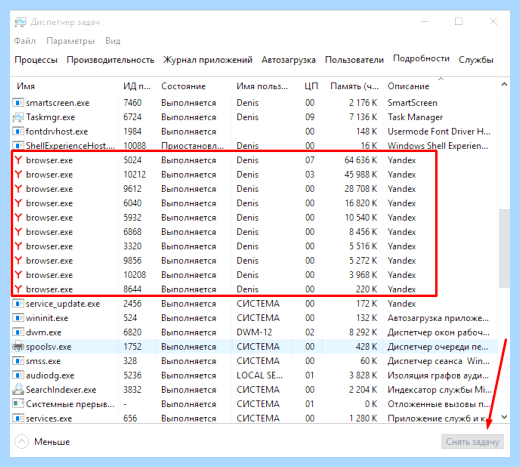Open the Параметры menu
The image size is (520, 467).
point(70,41)
